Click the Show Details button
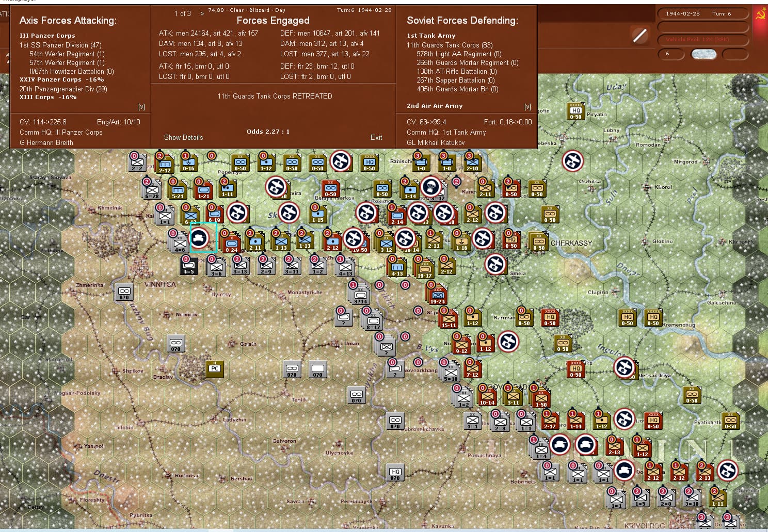768x532 pixels. [184, 137]
